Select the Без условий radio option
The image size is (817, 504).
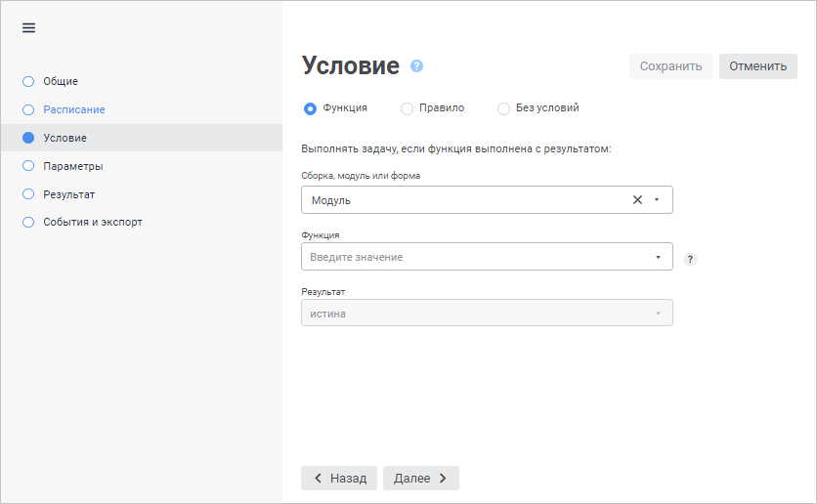point(503,108)
